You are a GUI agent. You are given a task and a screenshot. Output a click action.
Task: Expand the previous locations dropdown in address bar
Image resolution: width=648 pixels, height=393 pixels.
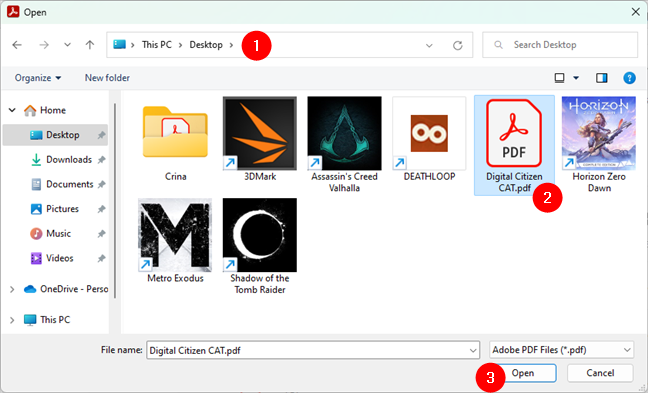click(x=429, y=45)
